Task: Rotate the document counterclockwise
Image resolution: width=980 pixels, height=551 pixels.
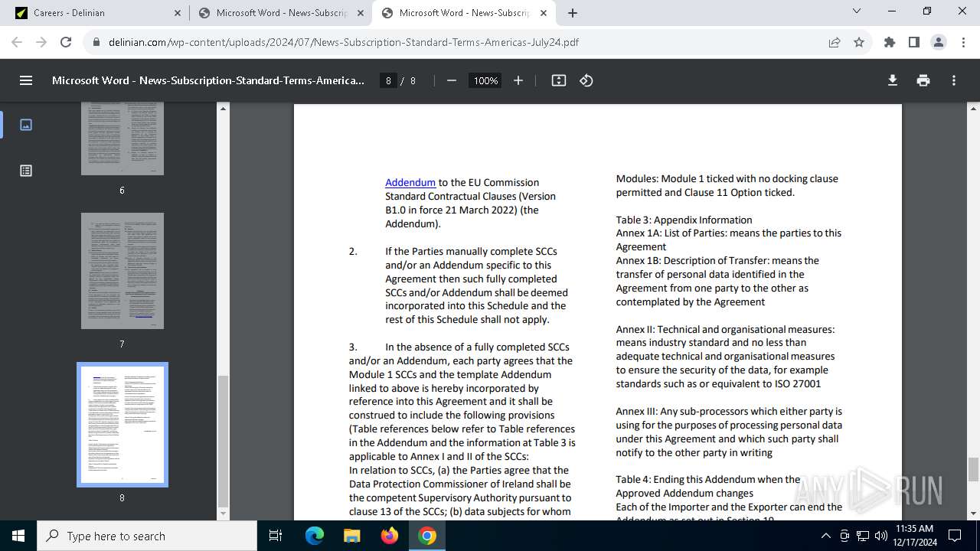Action: tap(586, 80)
